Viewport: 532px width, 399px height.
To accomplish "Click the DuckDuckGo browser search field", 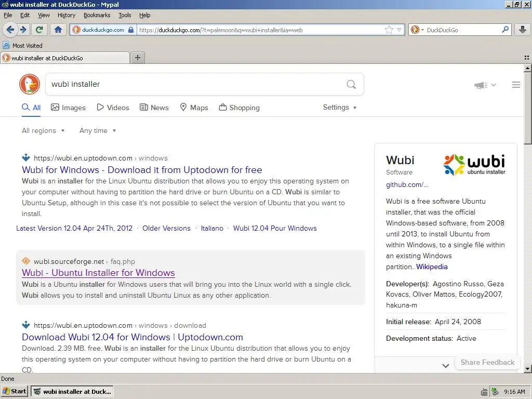I will tap(463, 30).
